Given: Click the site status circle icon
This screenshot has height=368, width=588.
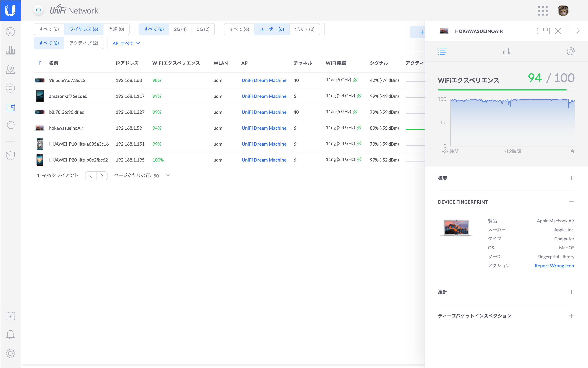Looking at the screenshot, I should [38, 10].
